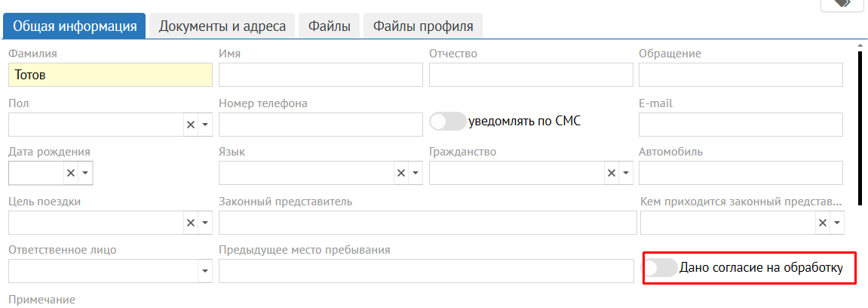Switch to Документы и адреса tab
This screenshot has width=868, height=308.
(222, 26)
